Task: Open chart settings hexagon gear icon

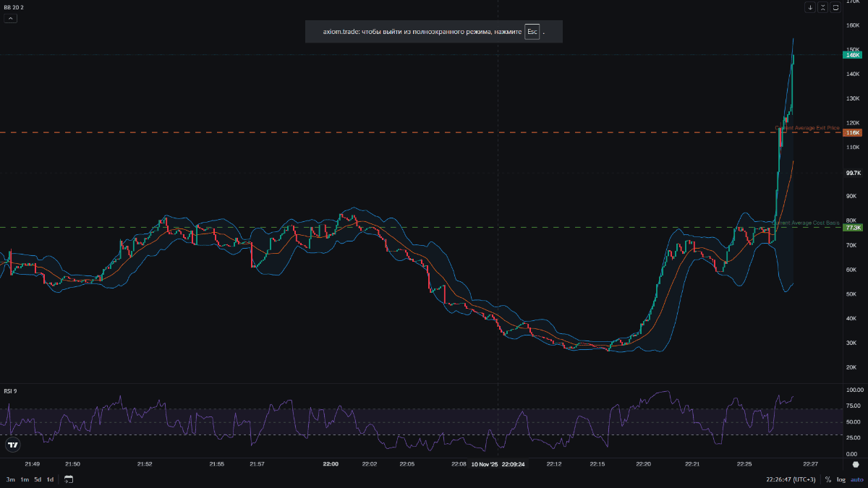Action: coord(856,465)
